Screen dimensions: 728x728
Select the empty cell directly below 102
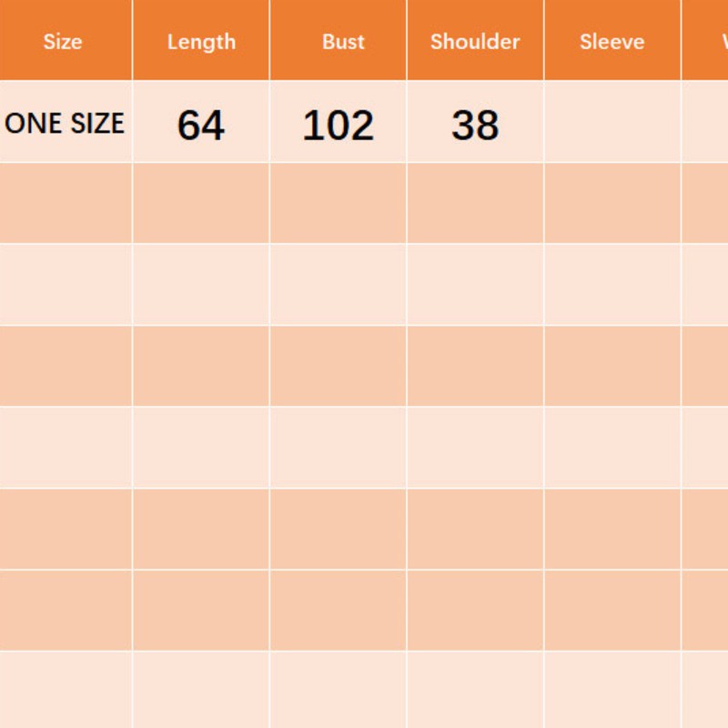pyautogui.click(x=338, y=203)
